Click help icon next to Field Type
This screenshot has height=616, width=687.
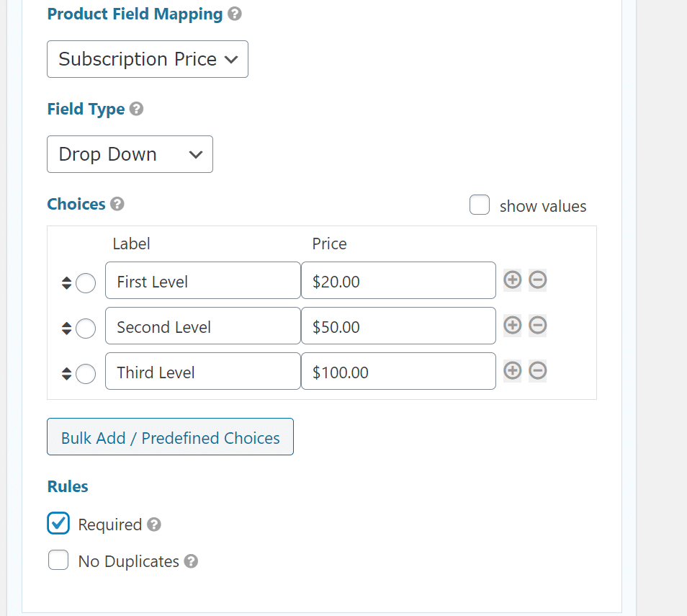point(136,109)
